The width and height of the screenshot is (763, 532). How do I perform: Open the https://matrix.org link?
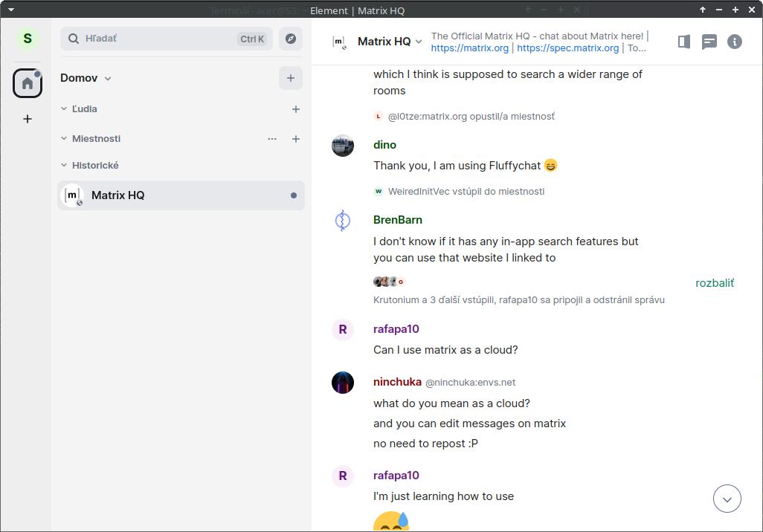tap(469, 48)
